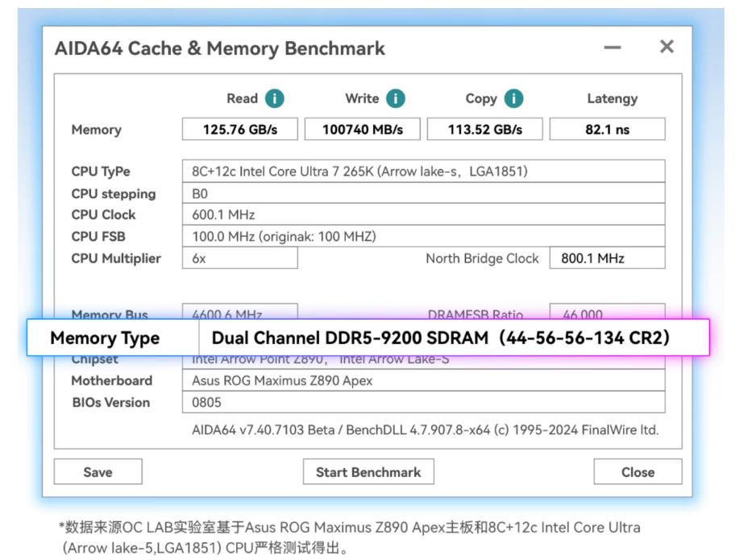
Task: Select the Motherboard Asus ROG field
Action: click(x=424, y=380)
